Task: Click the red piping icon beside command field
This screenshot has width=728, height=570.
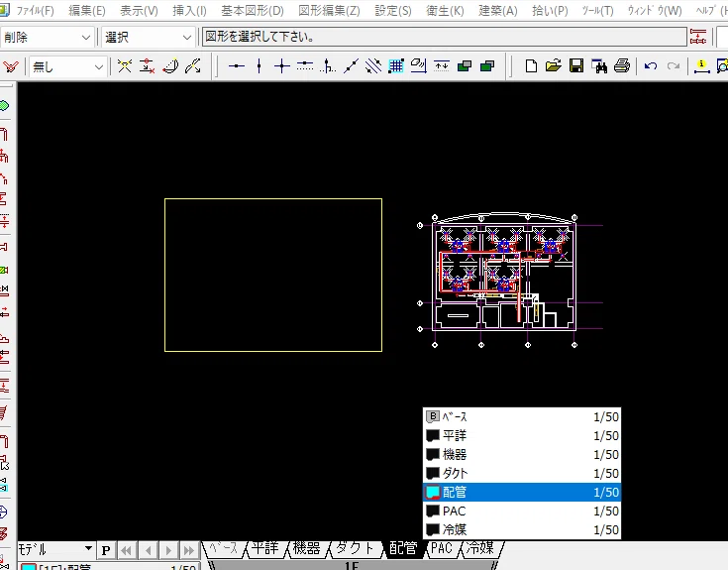Action: coord(698,37)
